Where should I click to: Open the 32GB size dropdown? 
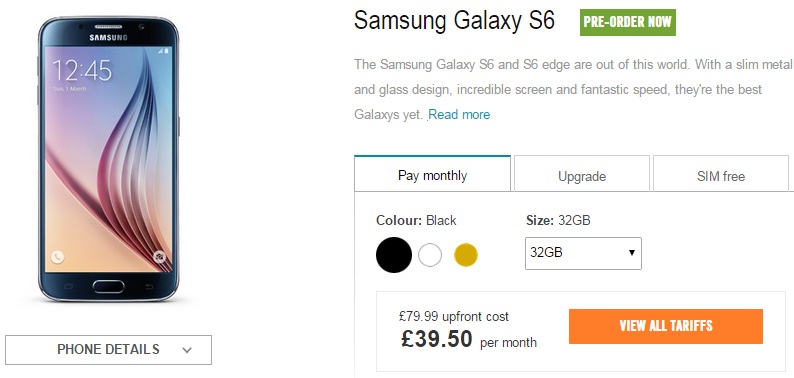[583, 253]
